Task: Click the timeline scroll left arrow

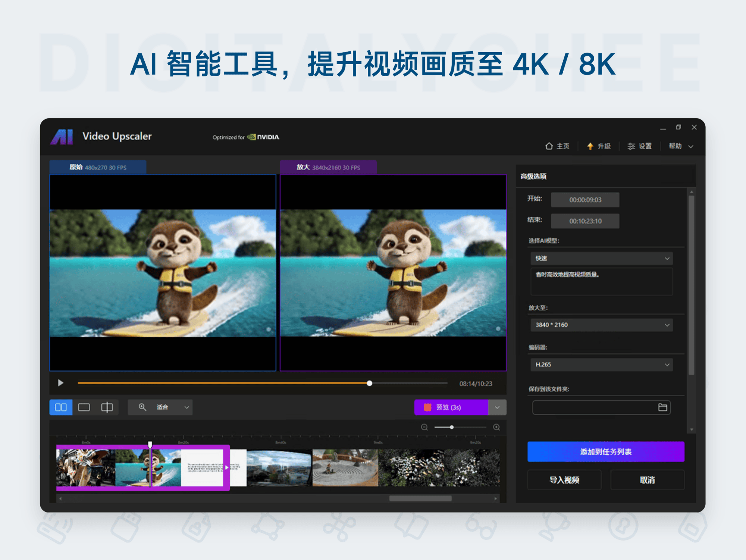Action: click(x=60, y=498)
